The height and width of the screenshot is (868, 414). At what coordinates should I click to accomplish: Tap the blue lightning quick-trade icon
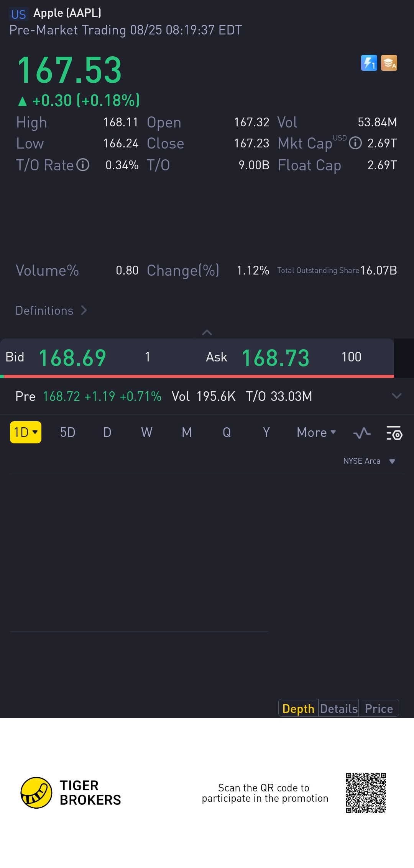(x=369, y=63)
